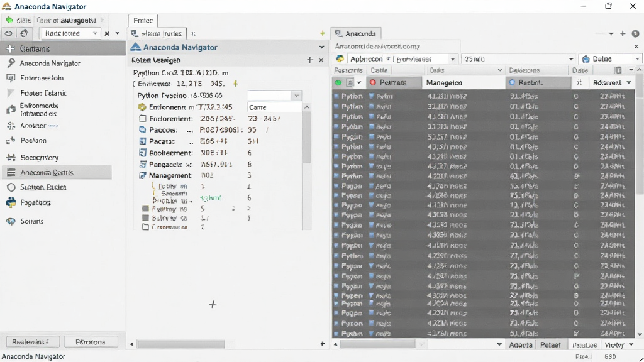Click the Rasfunt filter button
This screenshot has height=362, width=644.
coord(538,82)
